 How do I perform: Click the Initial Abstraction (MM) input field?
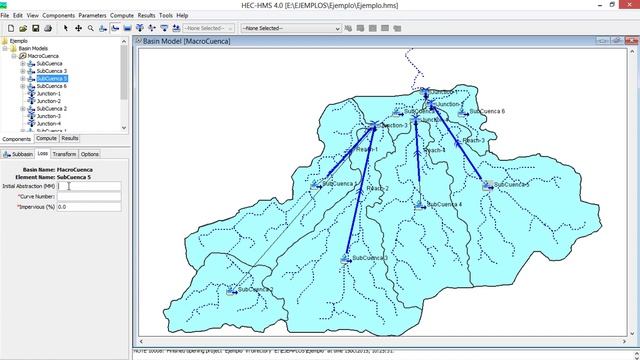[x=89, y=186]
